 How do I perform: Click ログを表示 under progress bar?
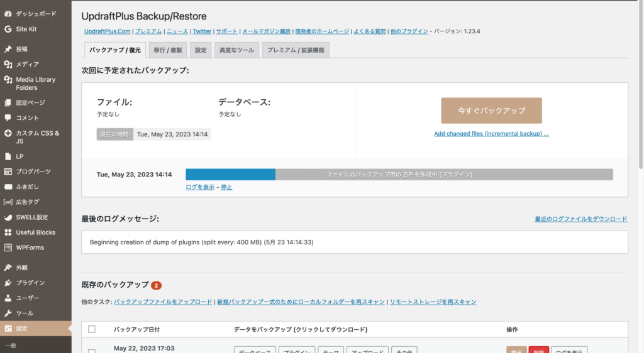pyautogui.click(x=200, y=187)
